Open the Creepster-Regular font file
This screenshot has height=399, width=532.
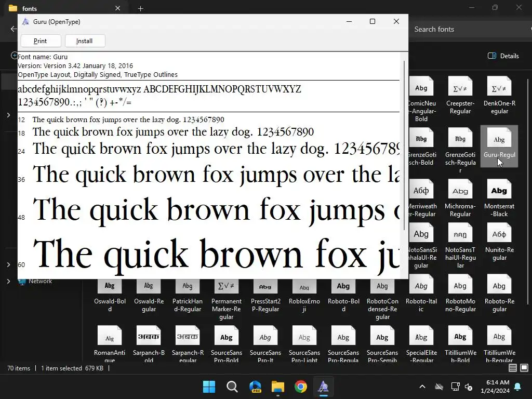[x=460, y=96]
